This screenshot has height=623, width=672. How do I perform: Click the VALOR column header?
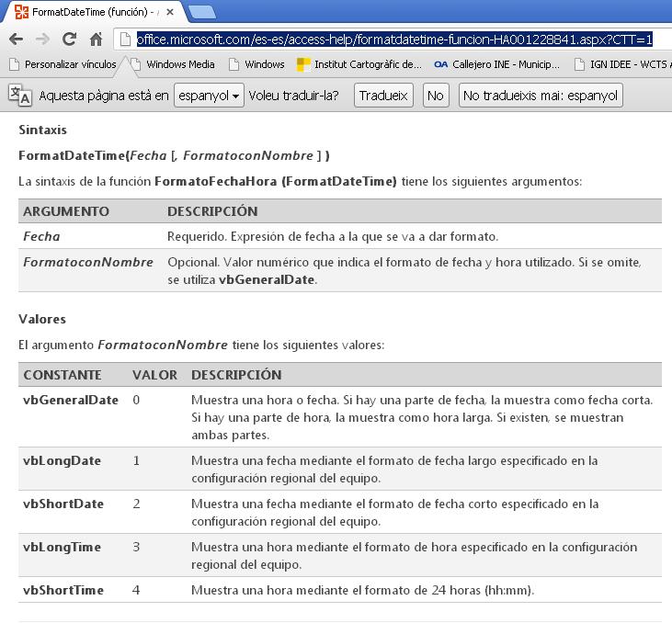pos(154,375)
